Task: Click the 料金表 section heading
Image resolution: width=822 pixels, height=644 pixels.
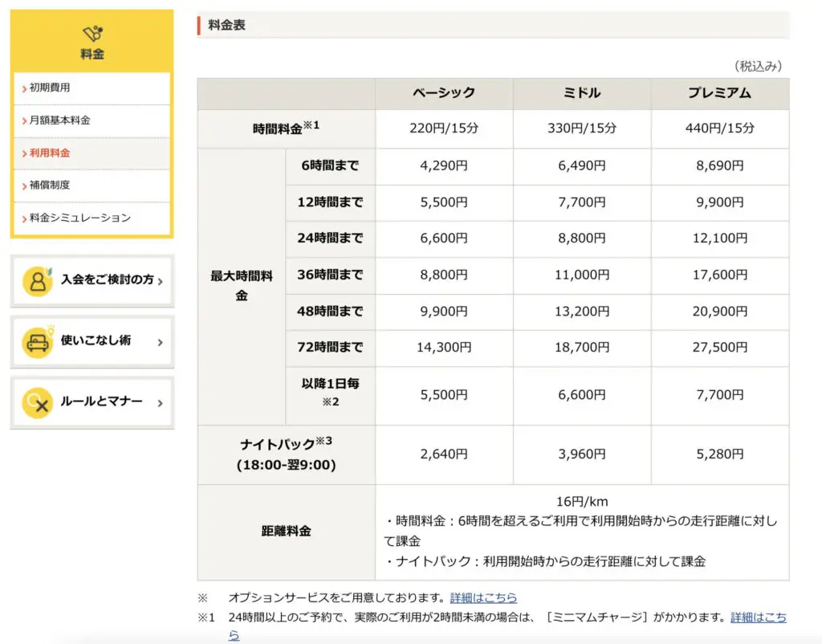Action: (x=226, y=25)
